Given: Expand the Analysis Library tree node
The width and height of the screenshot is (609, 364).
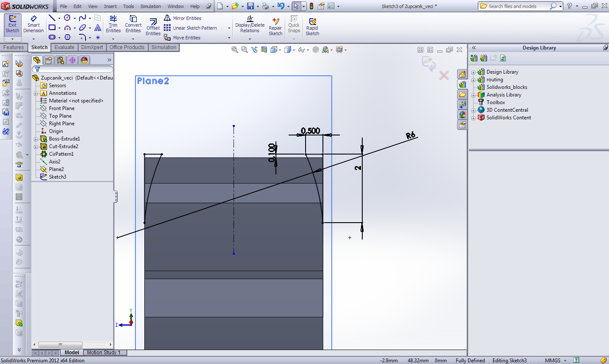Looking at the screenshot, I should (x=474, y=95).
